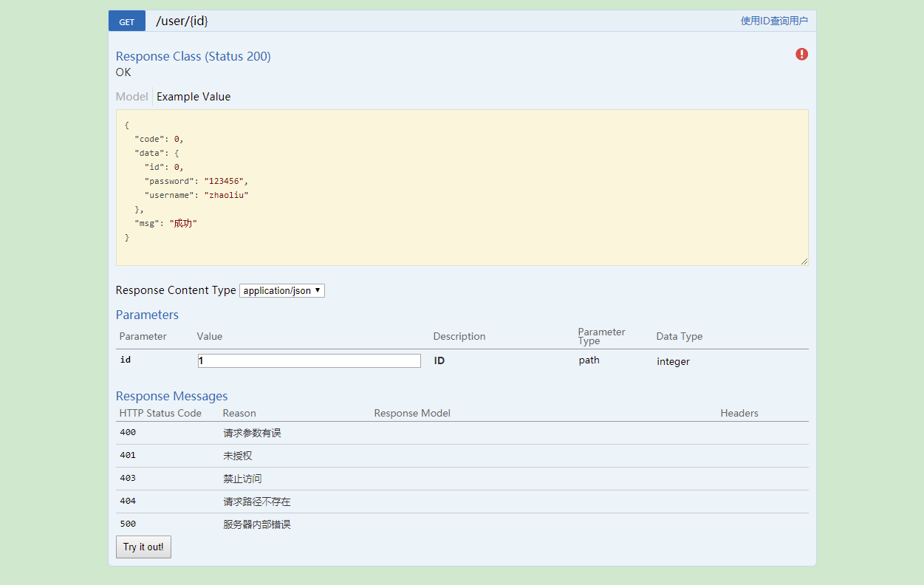Click the reason text 请求路径不存在
The image size is (924, 585).
[257, 502]
